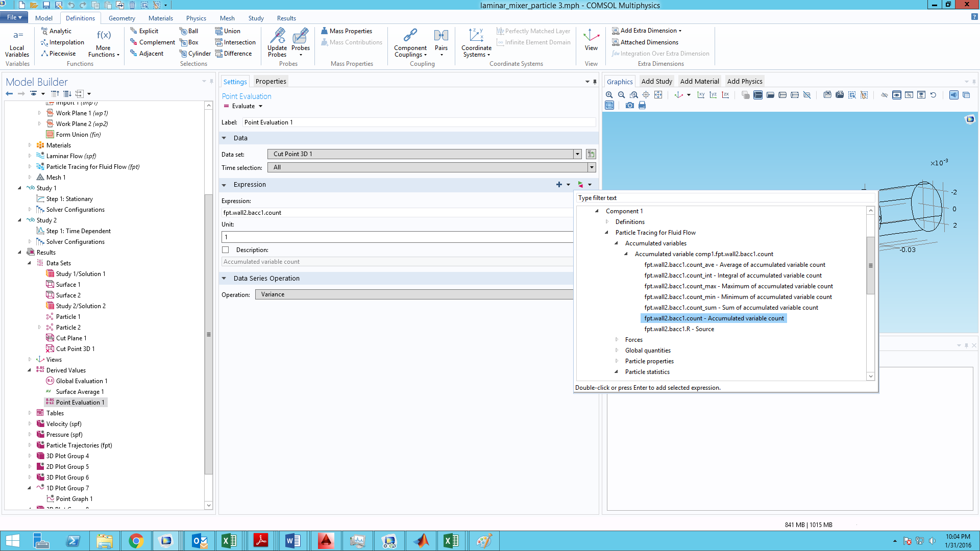Select Surface Average 1 in Derived Values
This screenshot has width=980, height=551.
(x=80, y=392)
